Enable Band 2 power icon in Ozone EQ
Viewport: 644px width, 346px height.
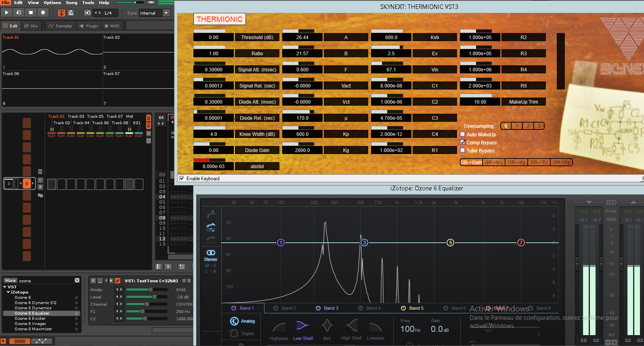276,308
